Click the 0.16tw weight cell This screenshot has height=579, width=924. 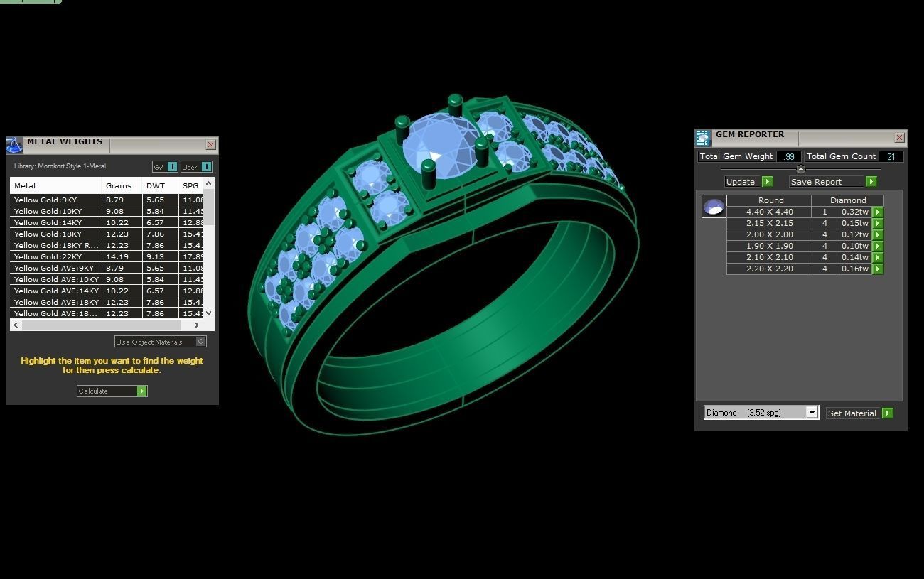click(854, 269)
